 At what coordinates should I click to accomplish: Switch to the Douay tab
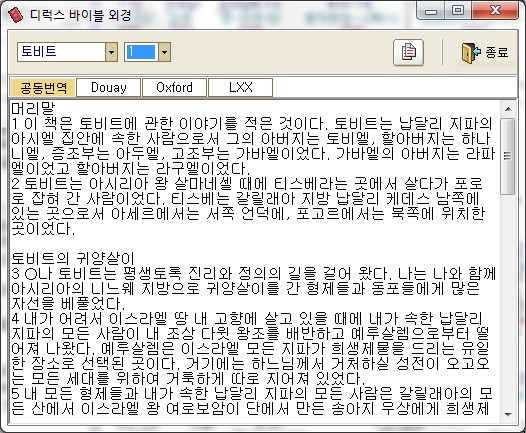(x=108, y=88)
